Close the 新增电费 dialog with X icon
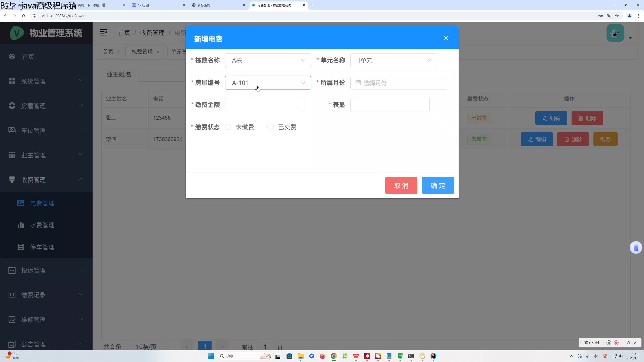The height and width of the screenshot is (362, 644). (446, 38)
